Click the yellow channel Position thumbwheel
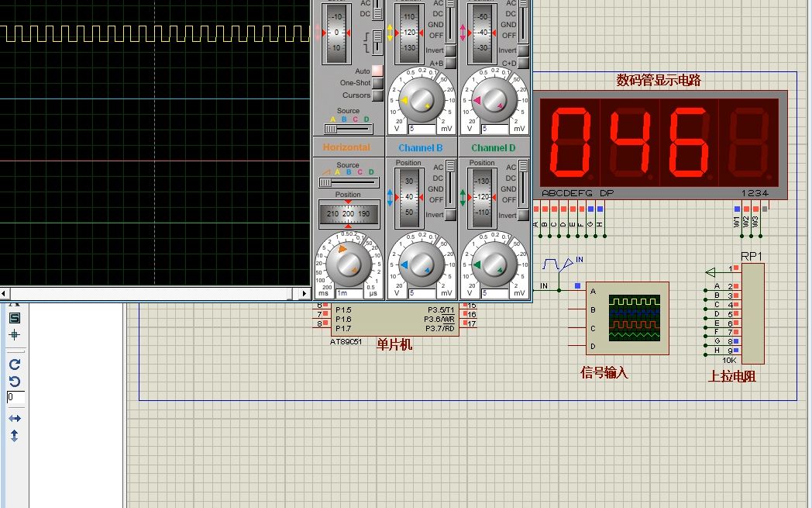This screenshot has height=508, width=812. [x=409, y=33]
